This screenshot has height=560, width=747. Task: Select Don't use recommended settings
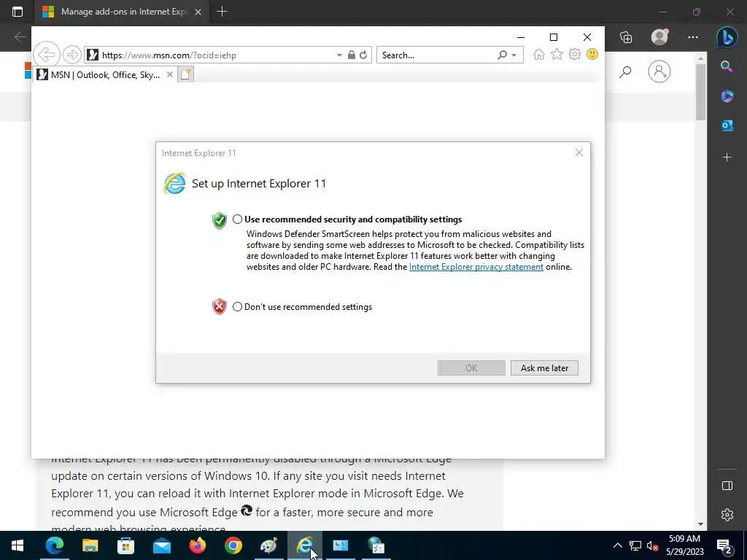tap(237, 307)
